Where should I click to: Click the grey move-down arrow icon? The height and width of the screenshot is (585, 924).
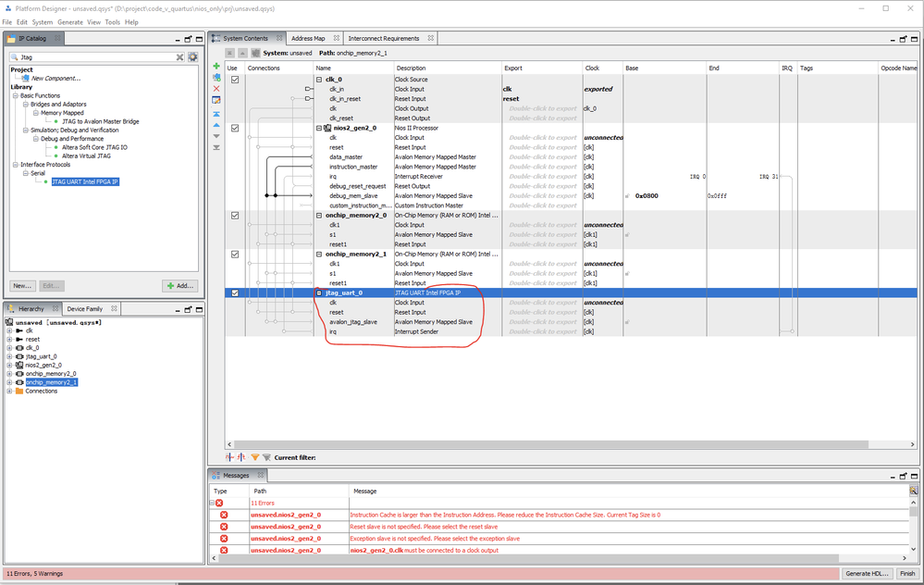tap(216, 136)
